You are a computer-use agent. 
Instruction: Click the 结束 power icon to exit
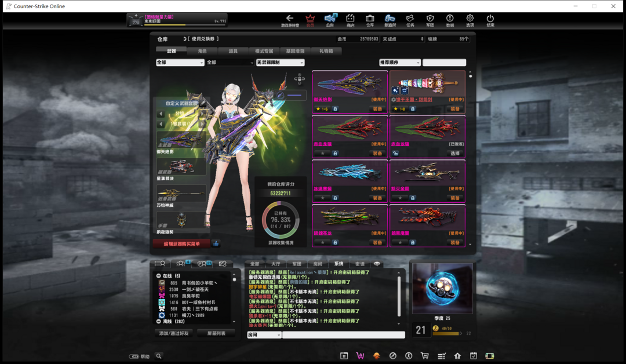490,20
